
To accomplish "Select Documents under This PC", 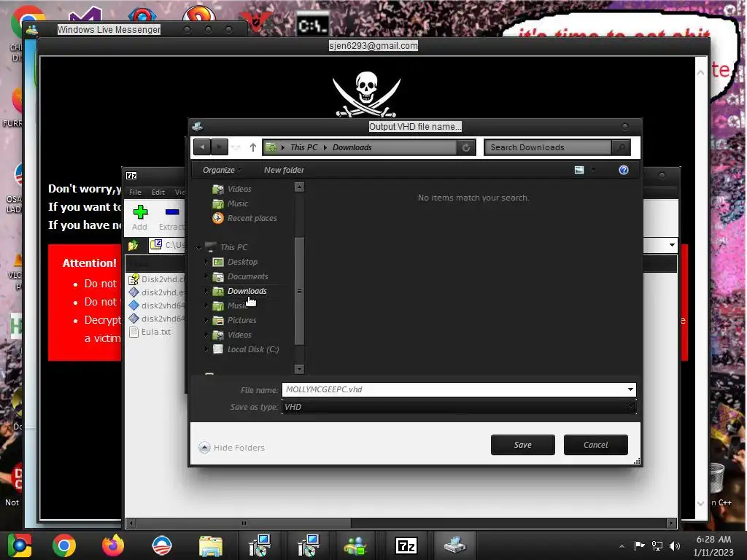I will coord(241,276).
